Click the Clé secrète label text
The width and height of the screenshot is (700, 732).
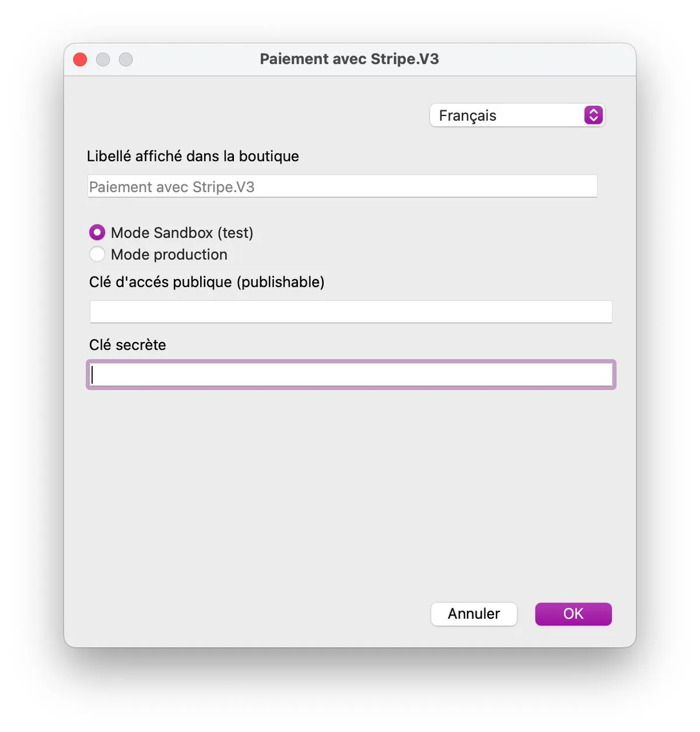pos(128,345)
